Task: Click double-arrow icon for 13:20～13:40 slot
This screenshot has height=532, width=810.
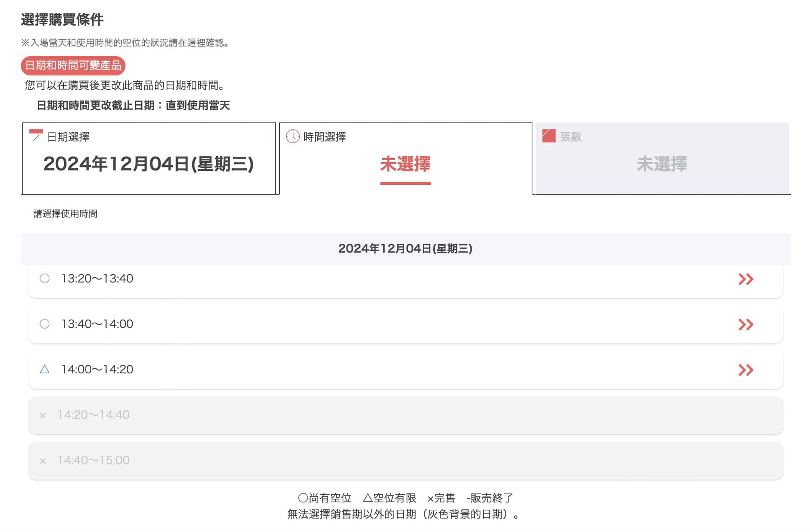Action: coord(745,279)
